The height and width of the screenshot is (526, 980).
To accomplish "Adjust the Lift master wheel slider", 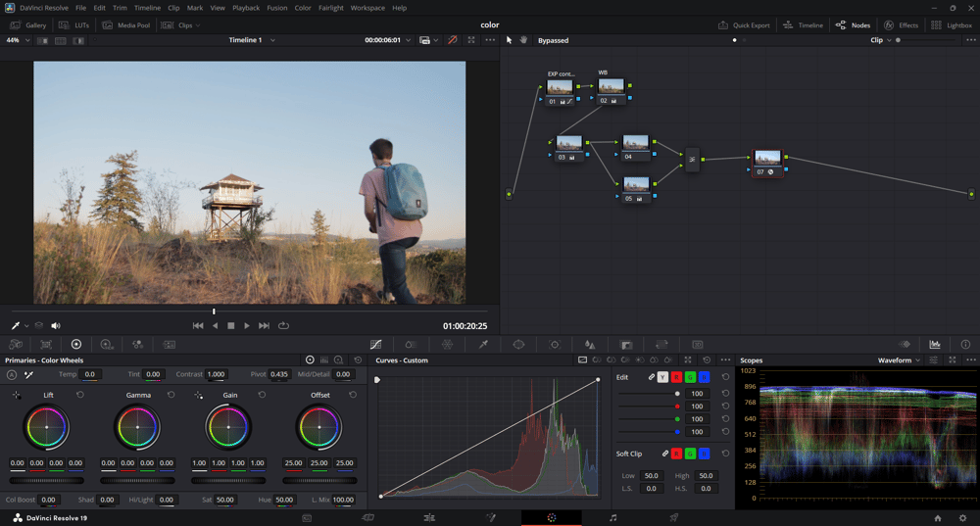I will click(46, 480).
